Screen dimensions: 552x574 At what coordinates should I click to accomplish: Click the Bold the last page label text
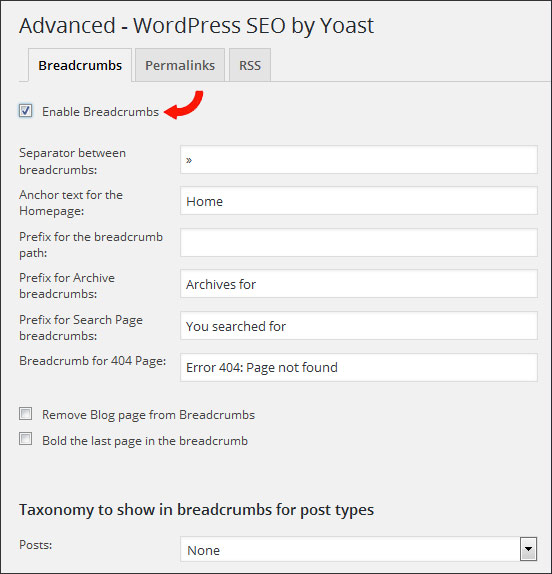coord(145,441)
